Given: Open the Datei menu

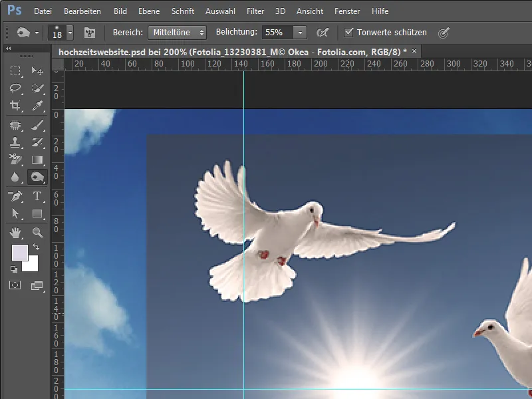Looking at the screenshot, I should pyautogui.click(x=43, y=11).
